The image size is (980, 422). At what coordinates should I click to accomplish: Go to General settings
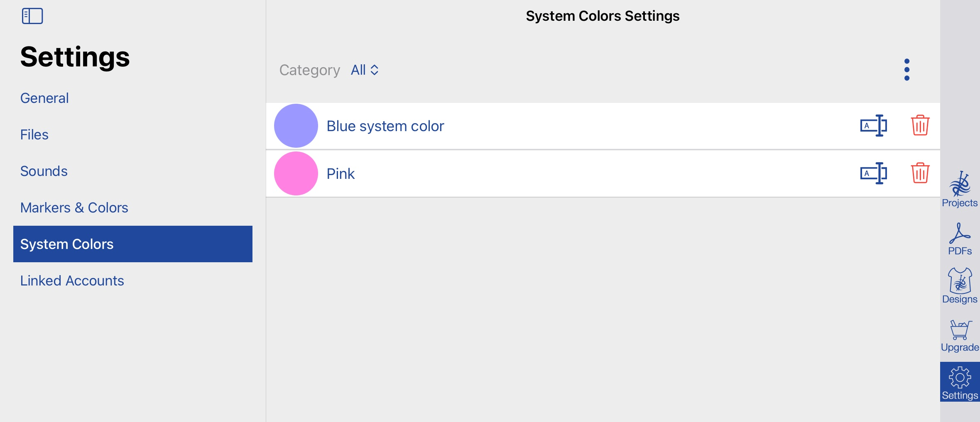44,98
